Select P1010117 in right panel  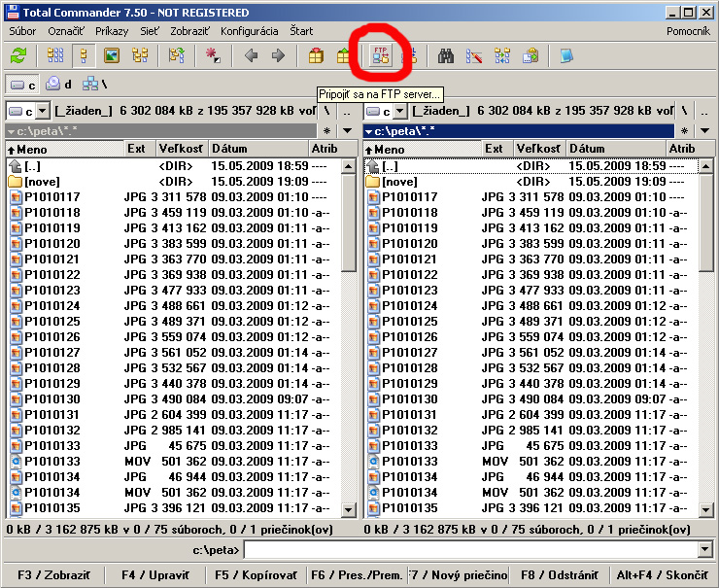tap(531, 197)
